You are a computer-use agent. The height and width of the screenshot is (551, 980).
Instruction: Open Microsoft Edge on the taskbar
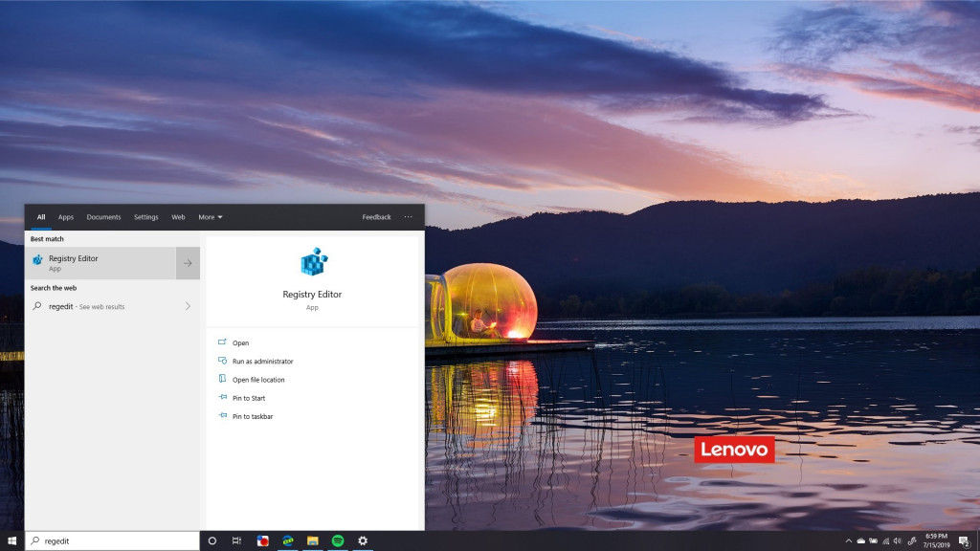coord(286,540)
